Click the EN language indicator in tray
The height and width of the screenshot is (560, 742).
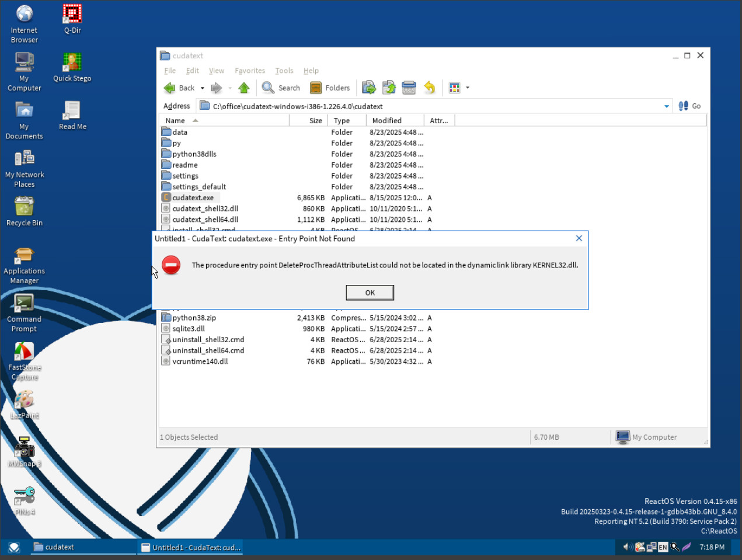pos(663,547)
